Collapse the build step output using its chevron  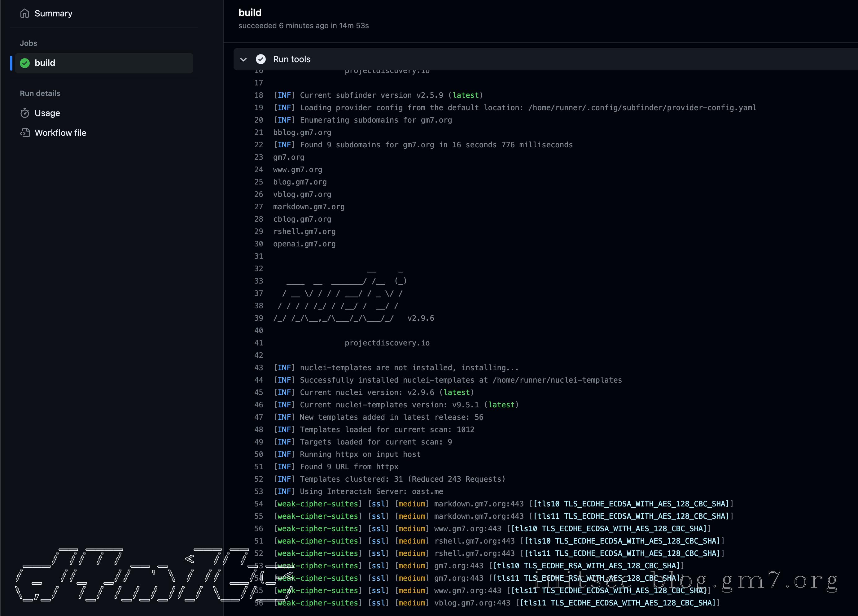click(x=244, y=59)
